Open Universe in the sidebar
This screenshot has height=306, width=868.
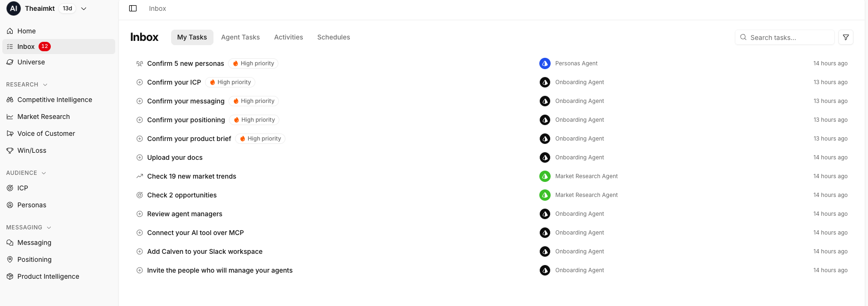point(59,62)
